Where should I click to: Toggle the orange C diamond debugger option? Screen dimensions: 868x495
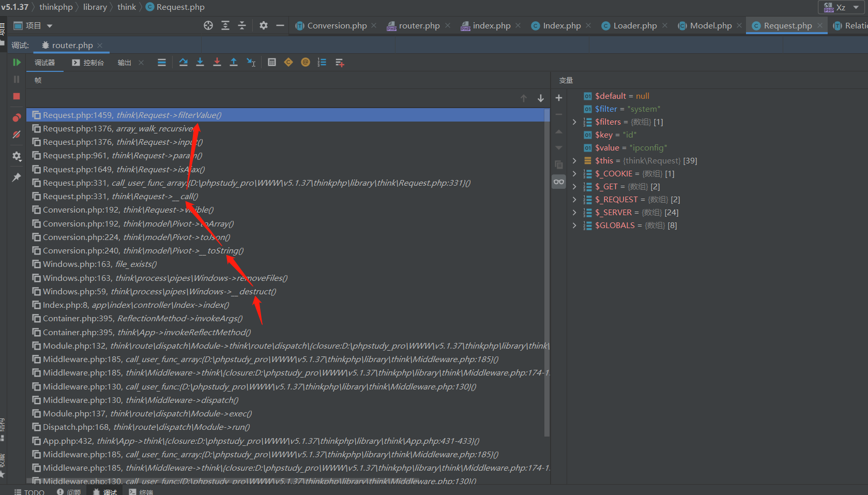288,63
